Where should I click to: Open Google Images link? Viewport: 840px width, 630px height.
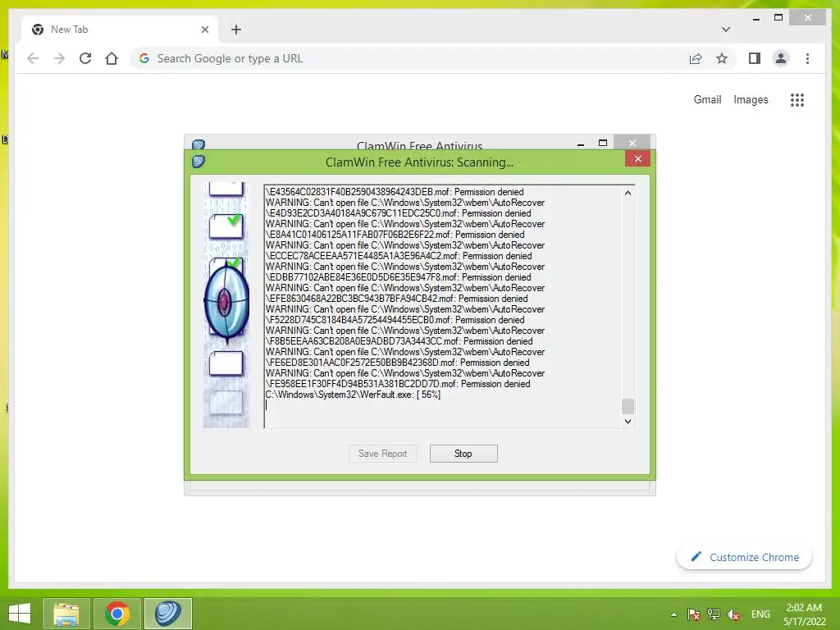coord(751,99)
